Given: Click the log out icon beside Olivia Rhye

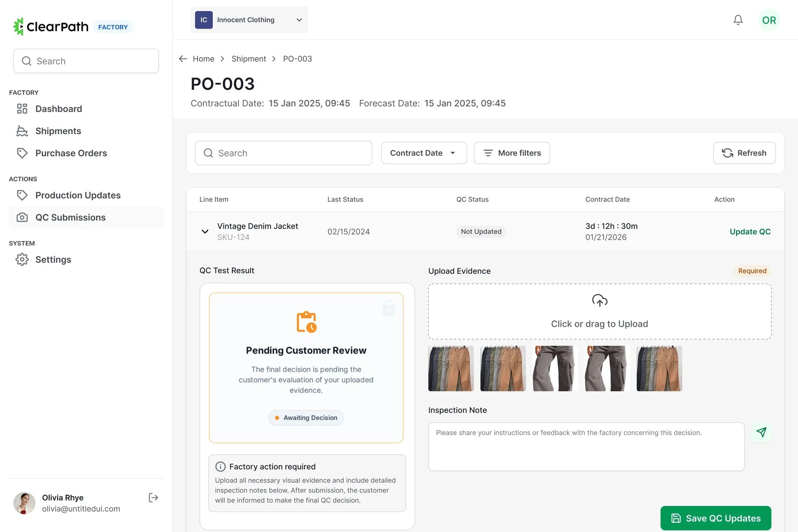Looking at the screenshot, I should [x=153, y=498].
